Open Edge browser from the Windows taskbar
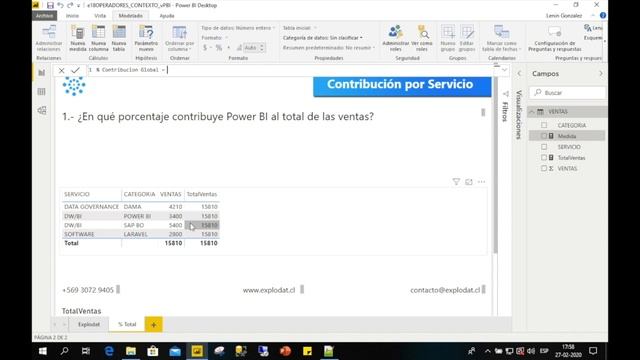Viewport: 640px width, 360px height. tap(109, 351)
